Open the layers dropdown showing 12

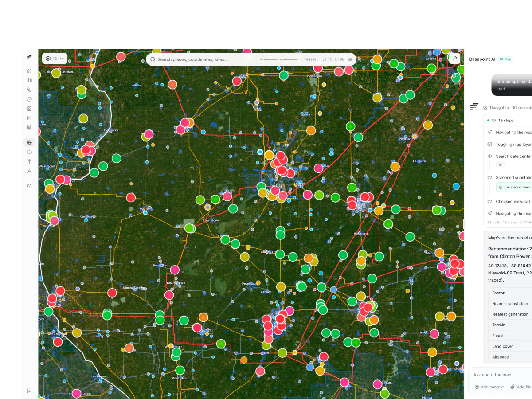click(55, 59)
